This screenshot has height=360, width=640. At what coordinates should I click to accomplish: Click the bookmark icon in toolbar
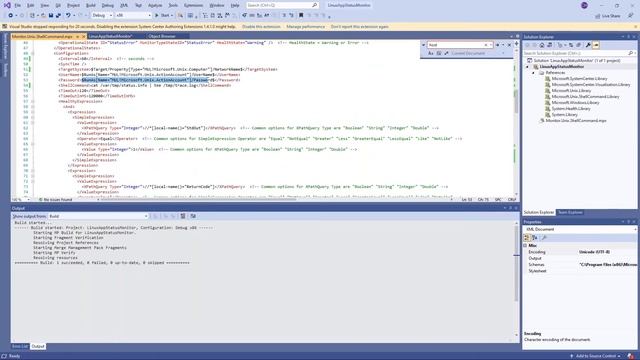point(301,16)
